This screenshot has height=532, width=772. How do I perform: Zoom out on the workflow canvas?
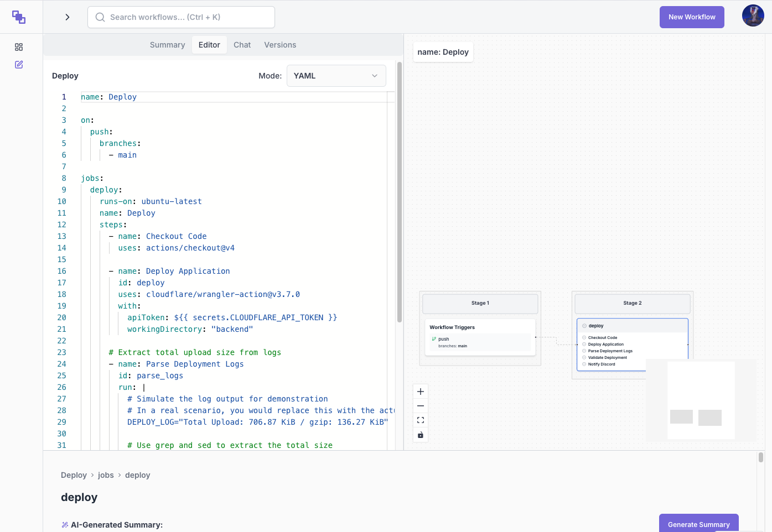pos(420,405)
